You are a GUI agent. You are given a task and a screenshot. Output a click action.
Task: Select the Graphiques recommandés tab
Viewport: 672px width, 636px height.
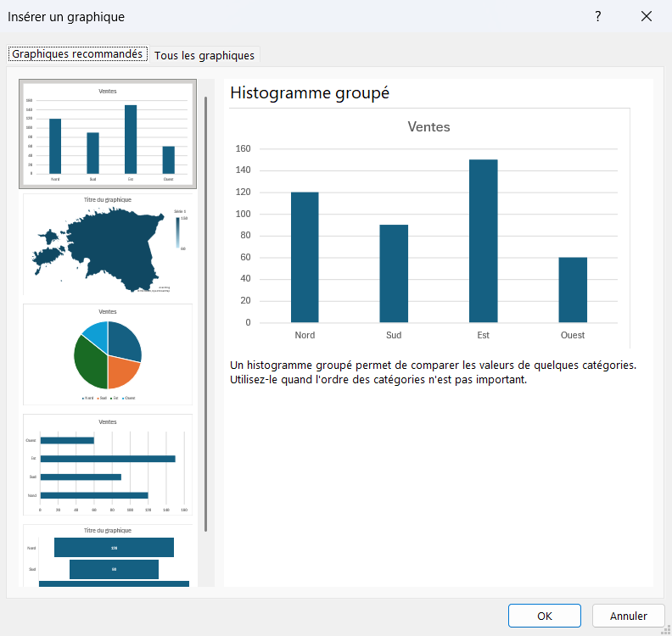77,54
